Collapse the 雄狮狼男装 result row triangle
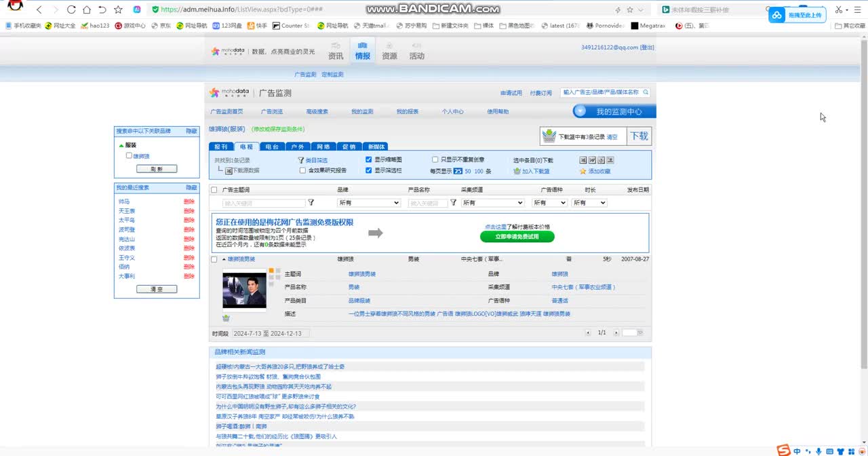Screen dimensions: 868x456 (x=223, y=259)
